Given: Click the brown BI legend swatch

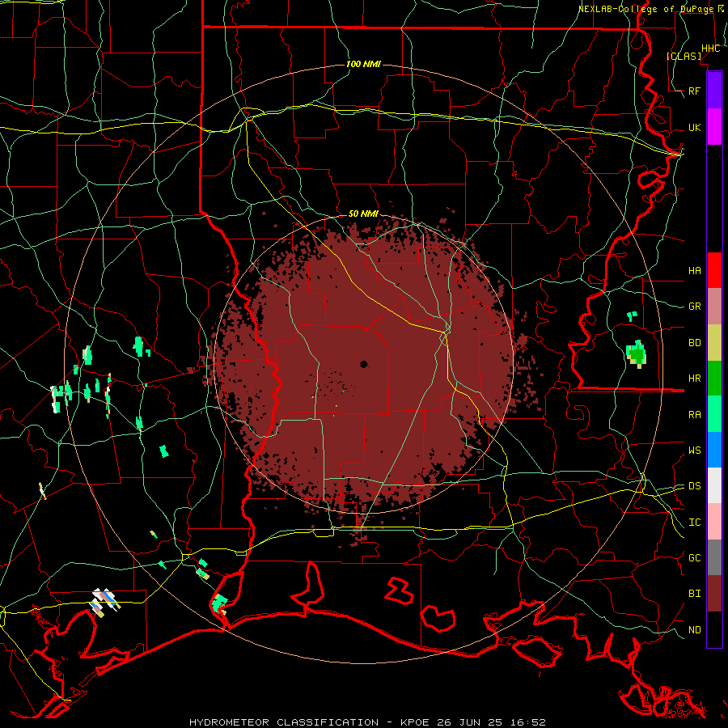Looking at the screenshot, I should pos(714,594).
